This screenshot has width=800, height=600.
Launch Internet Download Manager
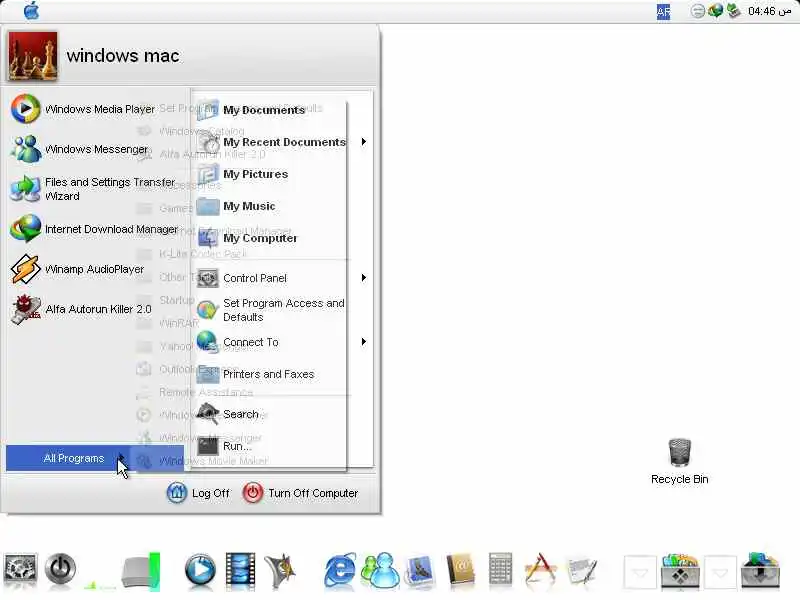pyautogui.click(x=94, y=229)
